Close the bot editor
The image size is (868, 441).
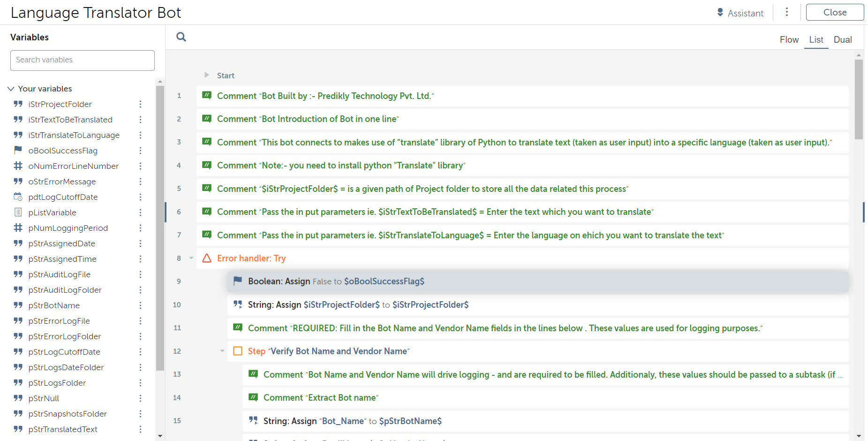(835, 12)
